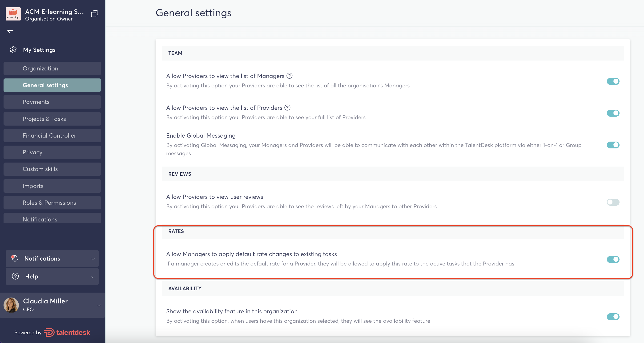
Task: Go to Payments settings
Action: pyautogui.click(x=52, y=102)
